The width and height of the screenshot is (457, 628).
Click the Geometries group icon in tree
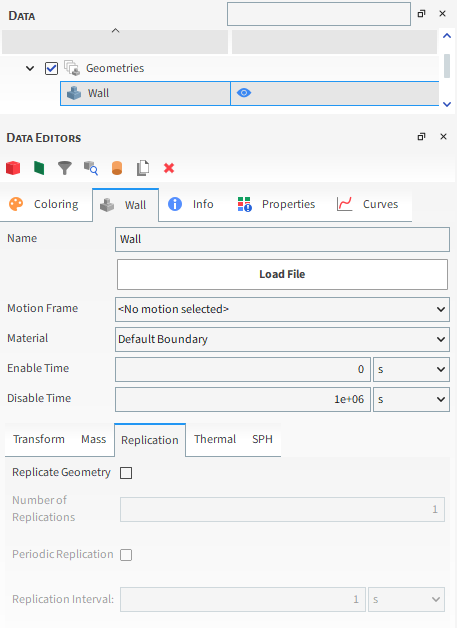click(x=72, y=68)
